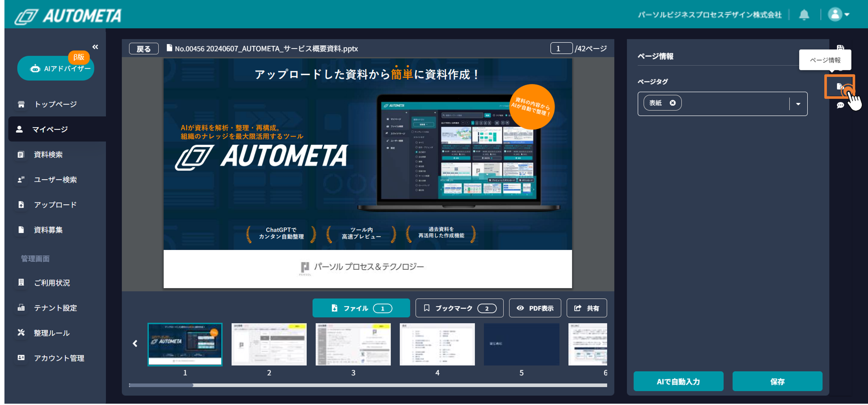Click the 資料検索 document icon
868x405 pixels.
pos(21,155)
